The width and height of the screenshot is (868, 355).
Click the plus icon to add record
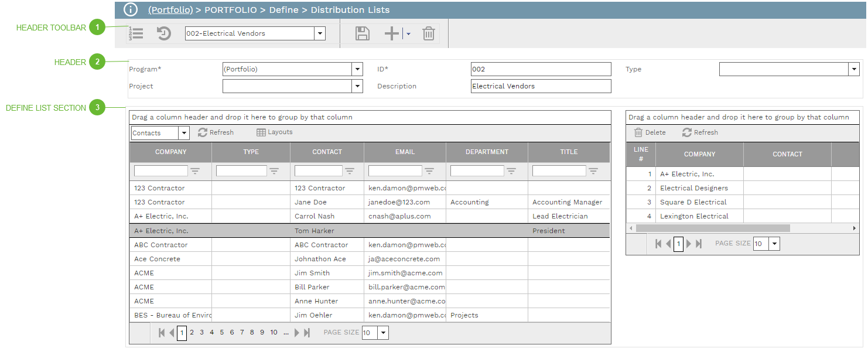[391, 33]
